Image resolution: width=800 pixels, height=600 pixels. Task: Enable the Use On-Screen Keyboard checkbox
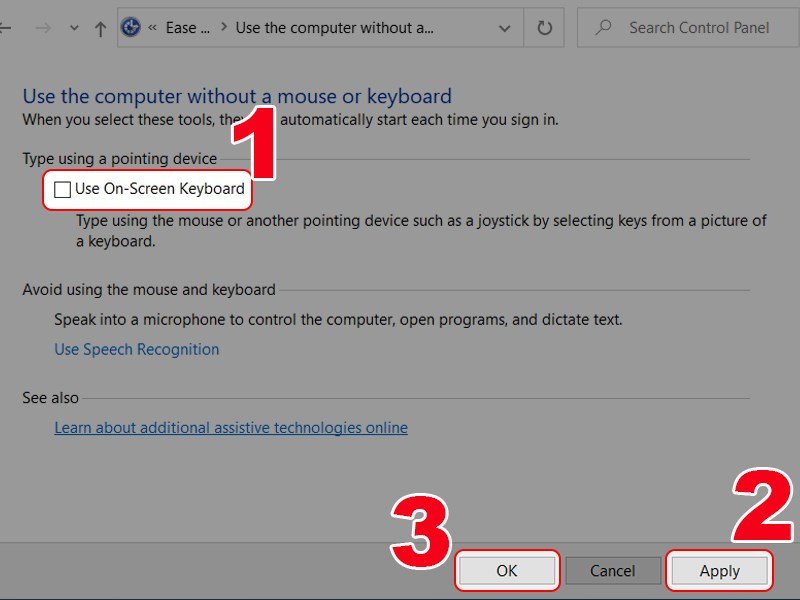pyautogui.click(x=63, y=189)
